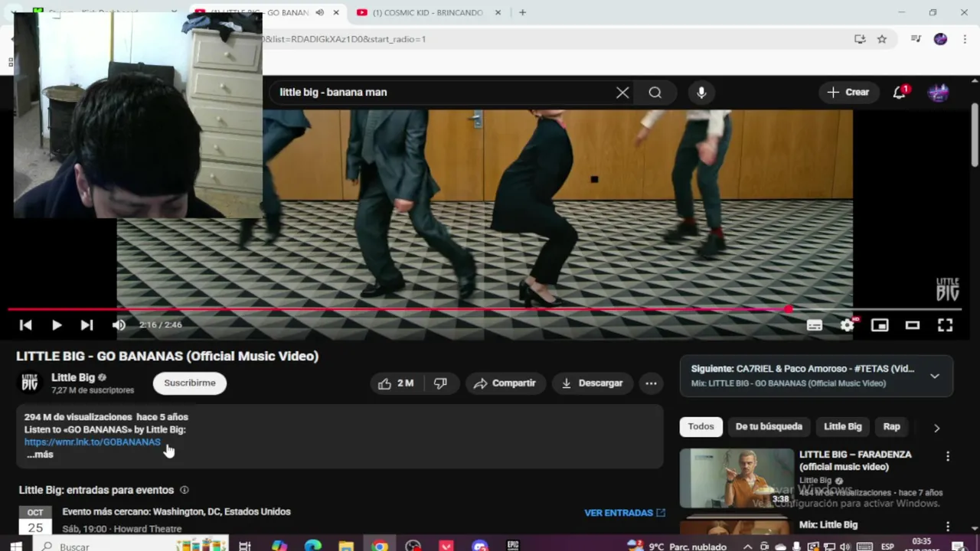Switch to theater mode
This screenshot has height=551, width=980.
pos(913,325)
